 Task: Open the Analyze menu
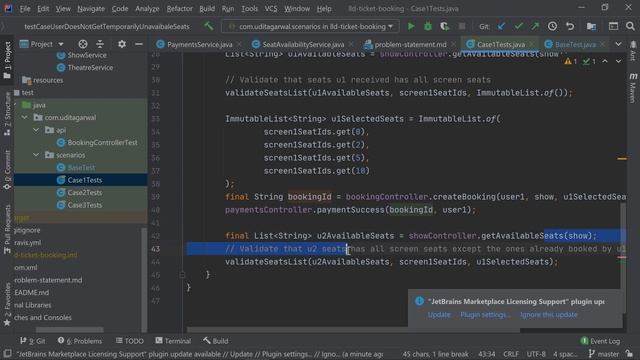pos(147,9)
